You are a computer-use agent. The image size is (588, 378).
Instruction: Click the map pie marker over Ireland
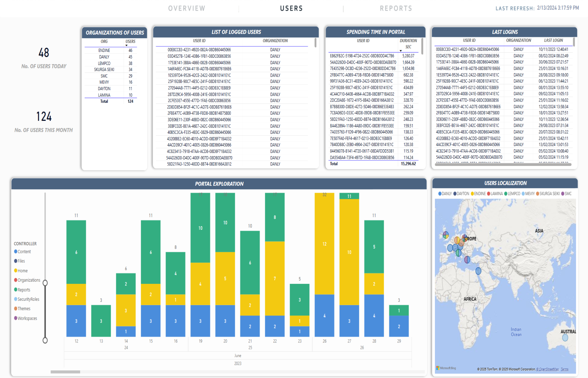pos(446,235)
